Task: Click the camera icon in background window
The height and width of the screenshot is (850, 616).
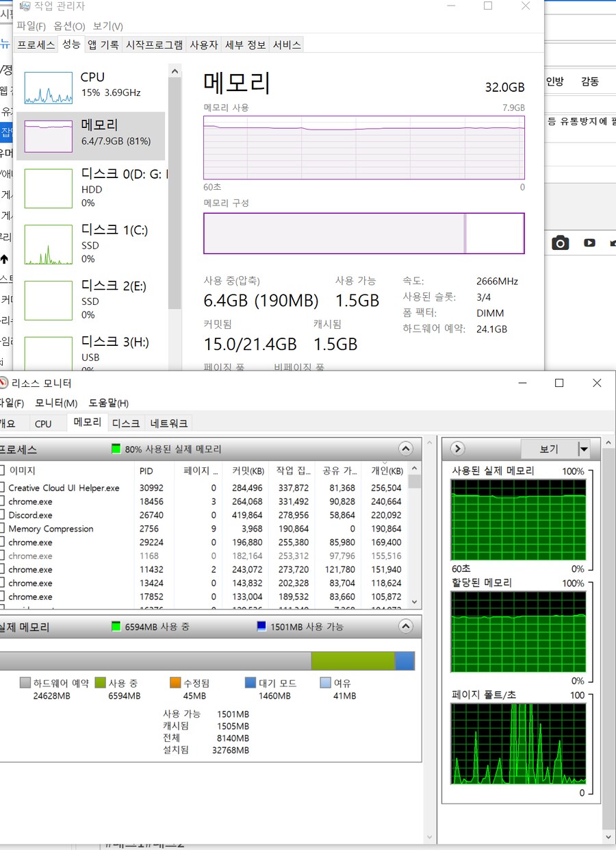Action: tap(561, 243)
